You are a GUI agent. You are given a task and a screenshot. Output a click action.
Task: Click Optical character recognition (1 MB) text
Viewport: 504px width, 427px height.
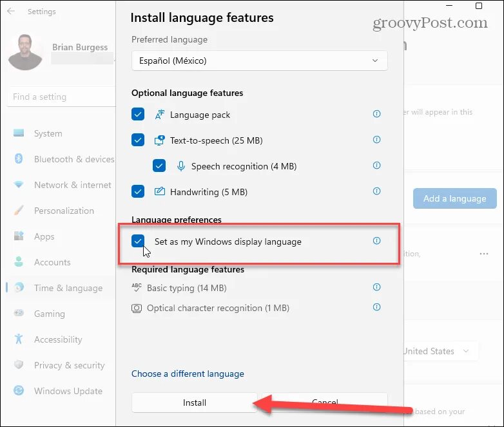tap(218, 308)
